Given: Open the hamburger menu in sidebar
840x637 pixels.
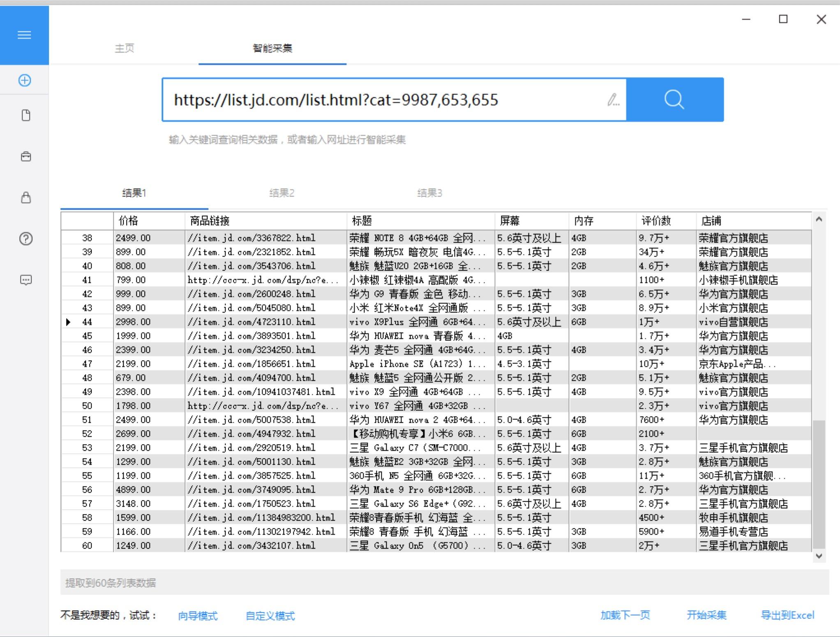Looking at the screenshot, I should (x=24, y=35).
